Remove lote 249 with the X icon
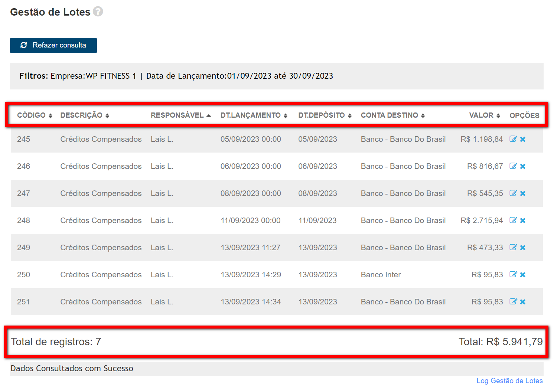The image size is (554, 392). point(523,248)
